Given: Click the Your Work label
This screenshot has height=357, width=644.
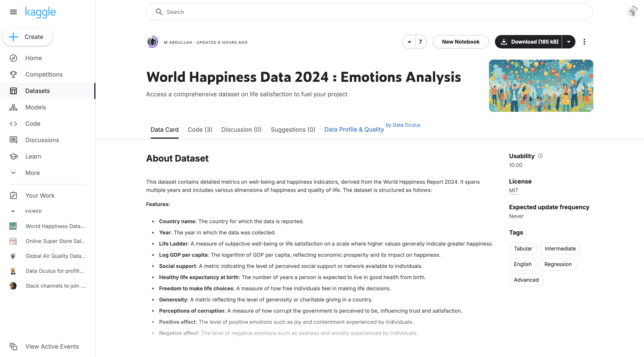Looking at the screenshot, I should [40, 195].
